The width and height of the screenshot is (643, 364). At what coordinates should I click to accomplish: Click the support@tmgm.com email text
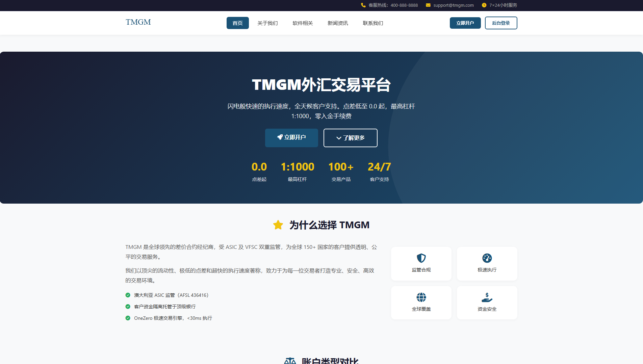click(454, 5)
